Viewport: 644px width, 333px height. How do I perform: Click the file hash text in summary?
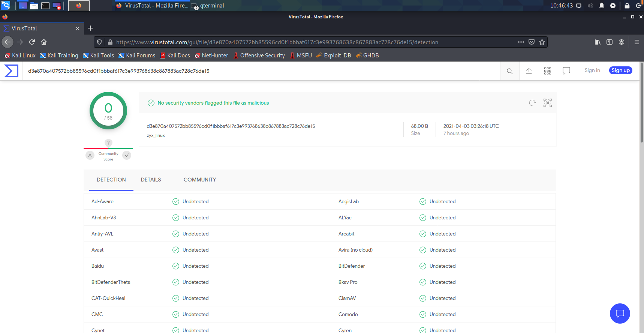pyautogui.click(x=231, y=126)
